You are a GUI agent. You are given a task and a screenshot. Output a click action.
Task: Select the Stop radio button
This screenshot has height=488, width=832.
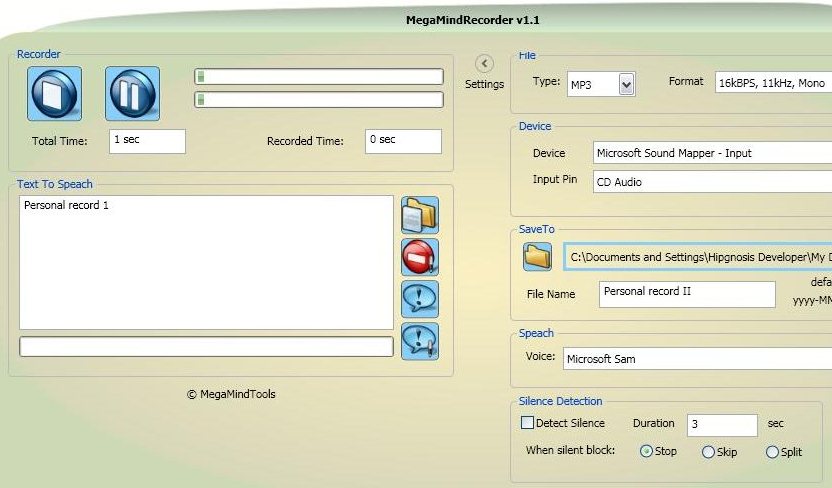coord(646,451)
